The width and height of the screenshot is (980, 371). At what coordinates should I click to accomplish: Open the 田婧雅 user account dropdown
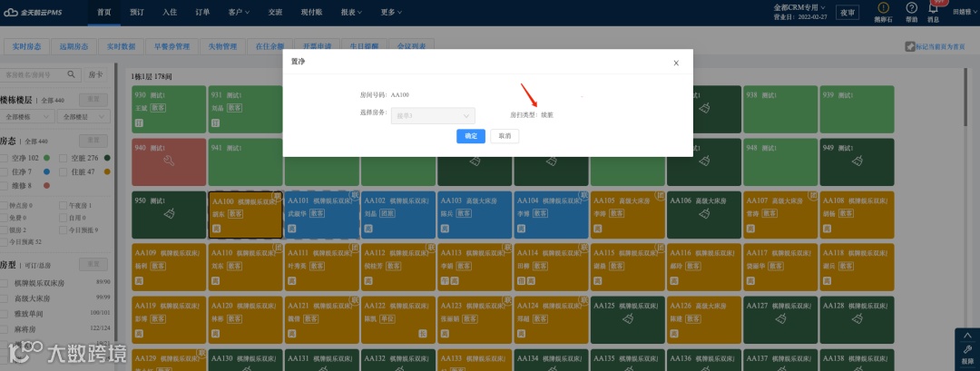pos(965,11)
